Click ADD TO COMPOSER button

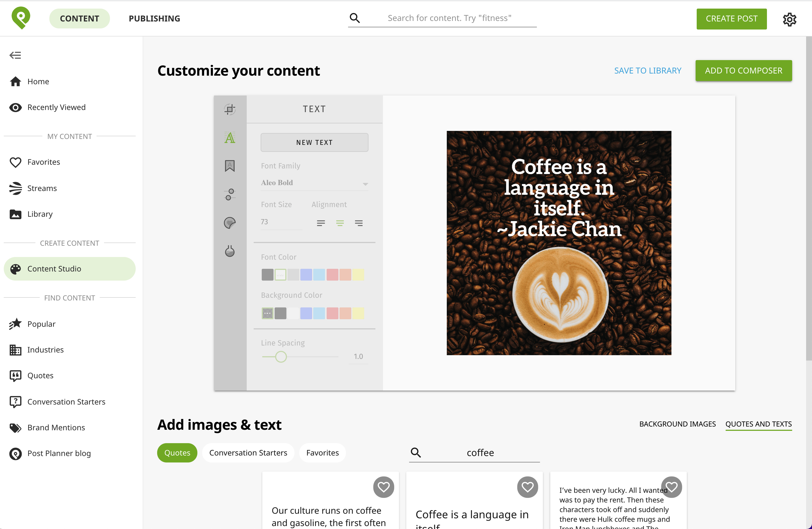tap(744, 70)
